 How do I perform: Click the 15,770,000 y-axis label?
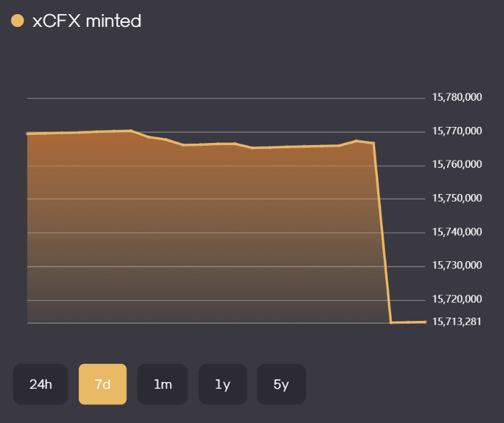click(456, 131)
